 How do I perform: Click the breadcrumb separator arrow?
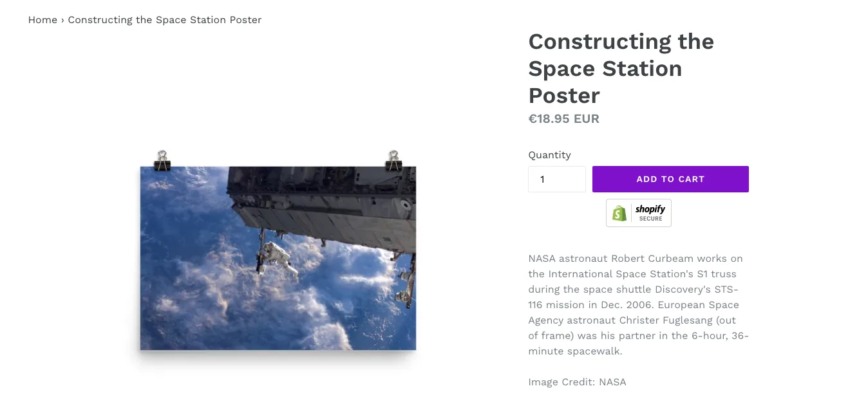click(62, 20)
